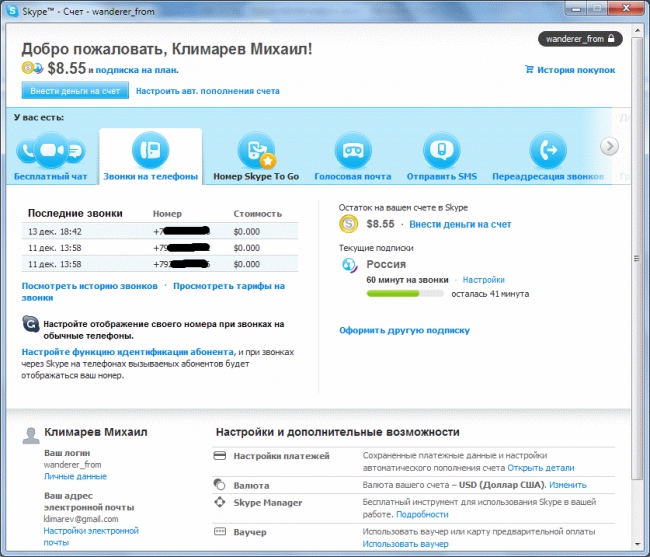
Task: Click the 'Skype Manager' row label
Action: coord(268,503)
